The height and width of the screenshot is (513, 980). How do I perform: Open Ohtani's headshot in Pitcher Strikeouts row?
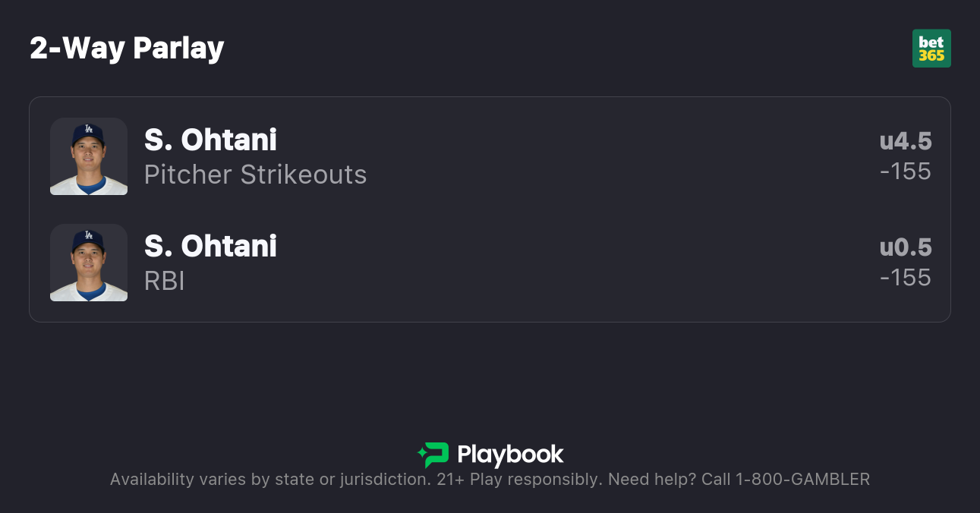pos(89,156)
